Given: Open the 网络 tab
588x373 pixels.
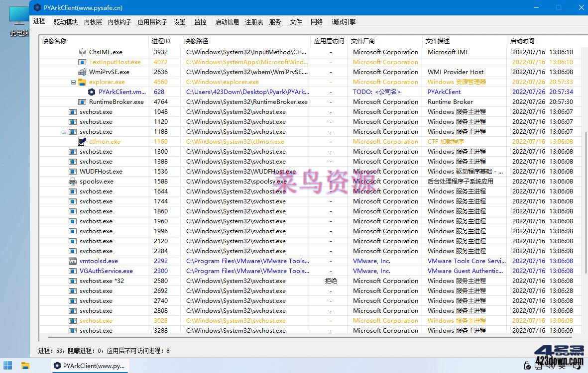Looking at the screenshot, I should [x=317, y=21].
